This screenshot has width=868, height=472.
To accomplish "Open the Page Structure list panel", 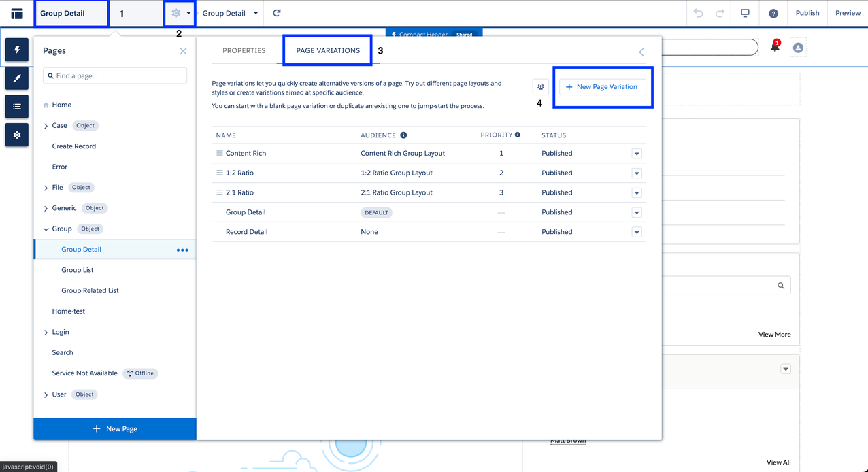I will [17, 107].
